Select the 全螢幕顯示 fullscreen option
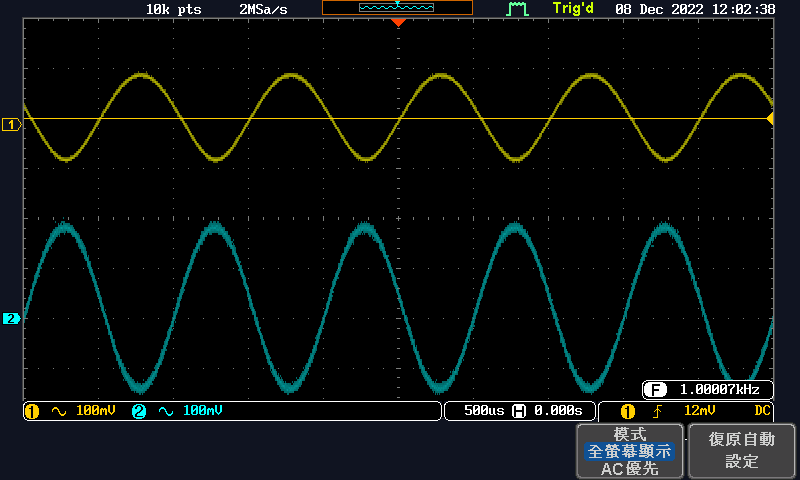Screen dimensions: 800x480 point(629,451)
